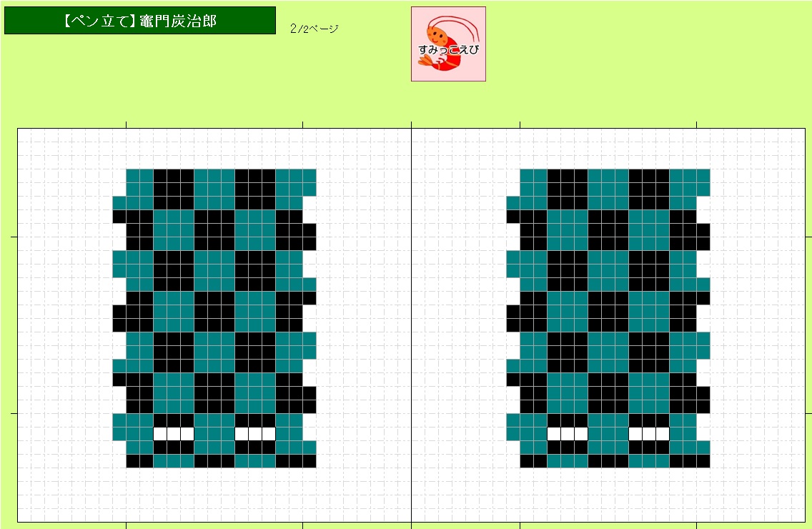Click the left checkered bead pattern chart
This screenshot has height=529, width=812.
pyautogui.click(x=214, y=318)
